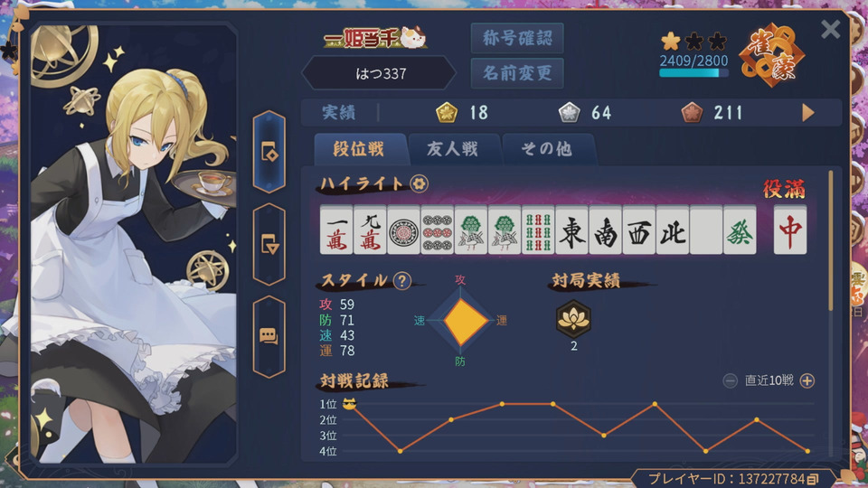Click the top sidebar card-diamond icon
The image size is (868, 488).
pos(269,152)
